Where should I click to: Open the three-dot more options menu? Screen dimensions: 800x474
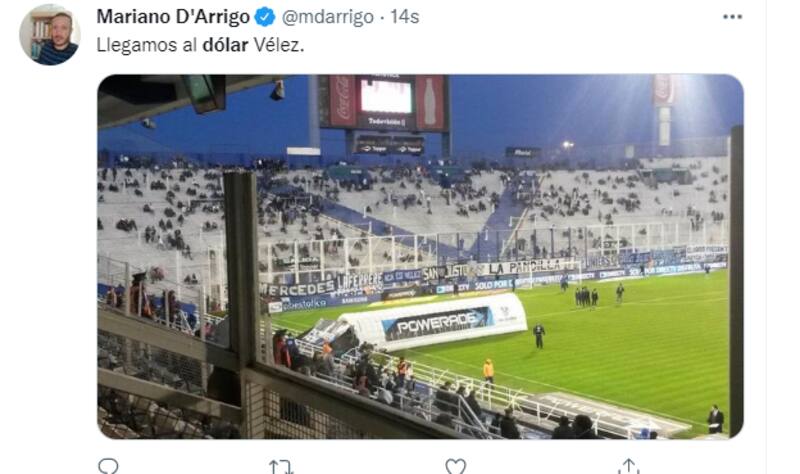point(732,17)
